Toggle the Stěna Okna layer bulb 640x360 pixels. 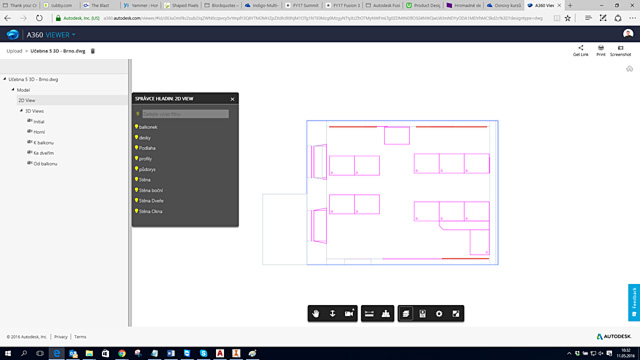[x=136, y=211]
